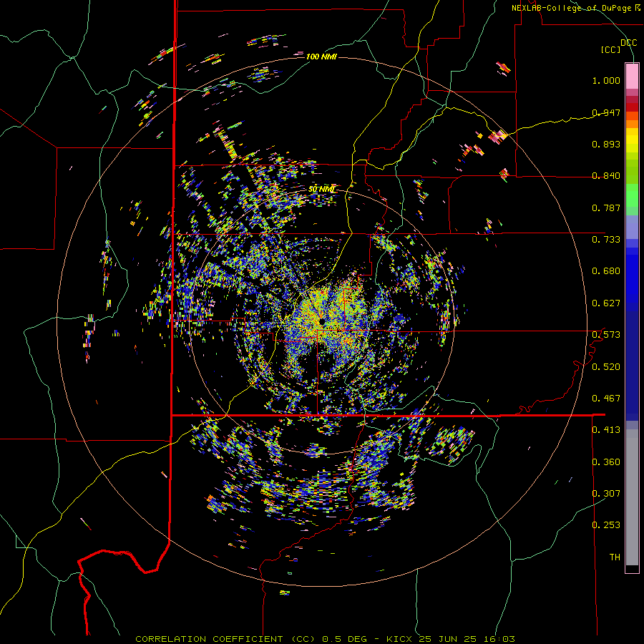This screenshot has width=644, height=644.
Task: Select the 0.627 scale value
Action: pyautogui.click(x=606, y=303)
